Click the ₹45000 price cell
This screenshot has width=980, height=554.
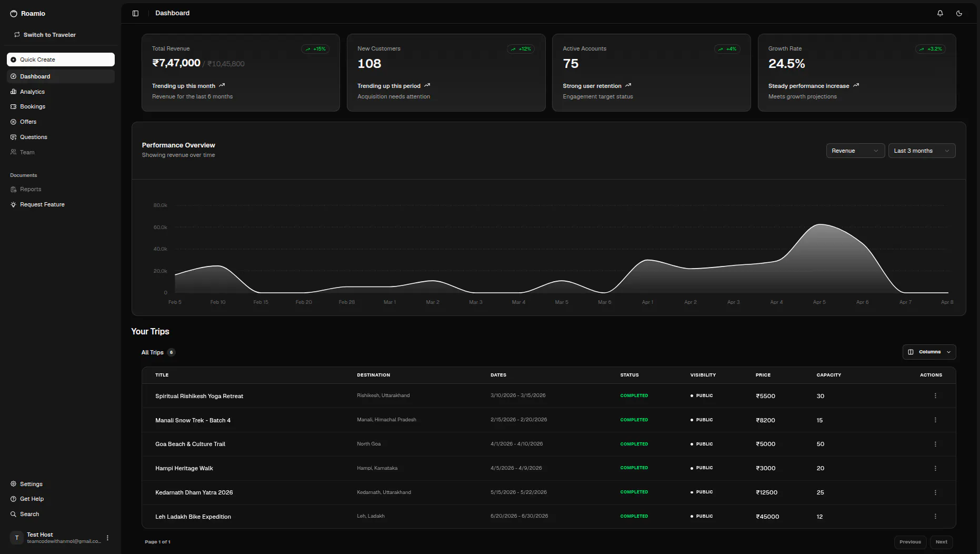pyautogui.click(x=767, y=517)
